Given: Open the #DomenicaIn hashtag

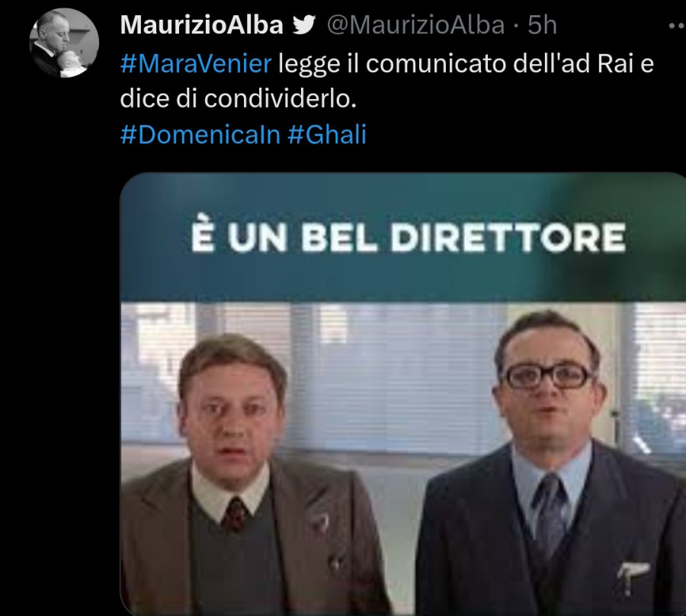Looking at the screenshot, I should (200, 134).
